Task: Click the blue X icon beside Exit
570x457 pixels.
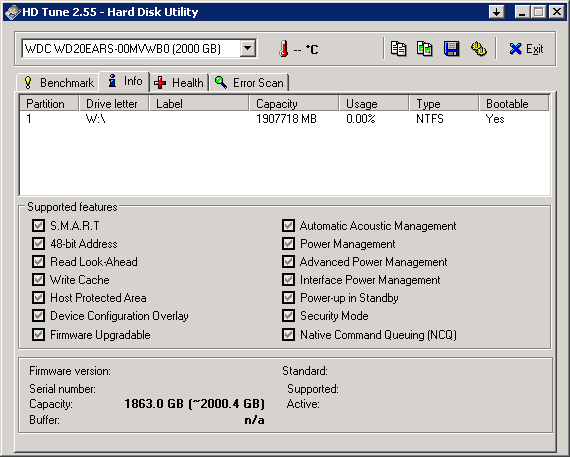Action: (x=515, y=49)
